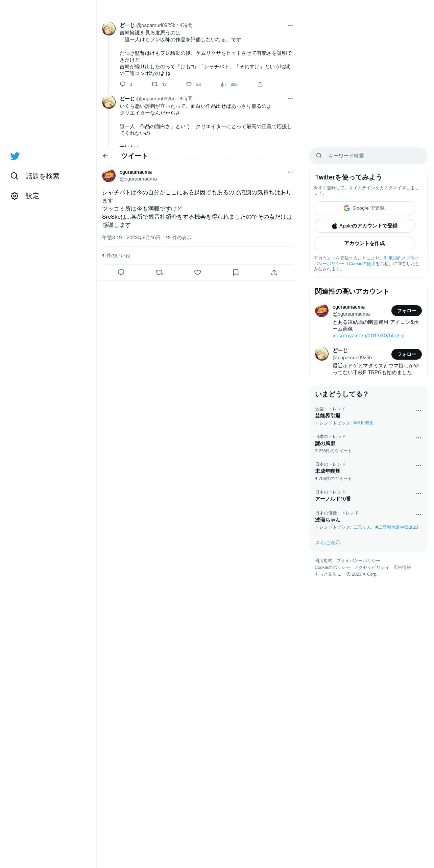Click the Twitter bird logo
Image resolution: width=434 pixels, height=868 pixels.
[15, 156]
